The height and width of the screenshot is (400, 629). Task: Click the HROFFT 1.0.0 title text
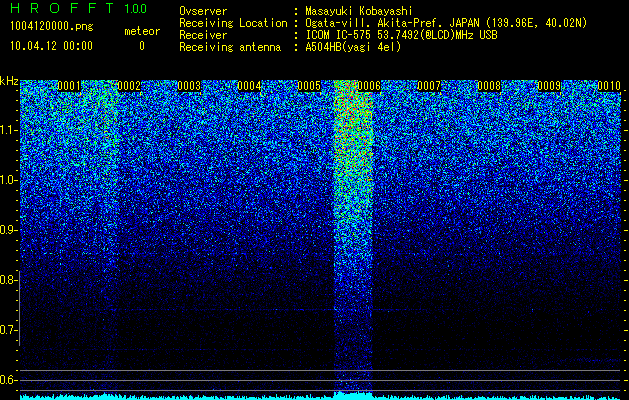[x=78, y=8]
